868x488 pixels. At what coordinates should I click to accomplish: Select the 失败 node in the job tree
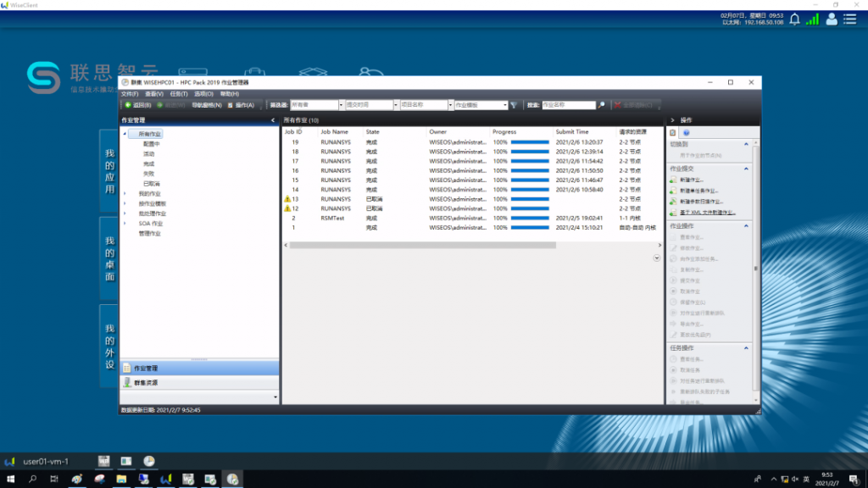(148, 174)
